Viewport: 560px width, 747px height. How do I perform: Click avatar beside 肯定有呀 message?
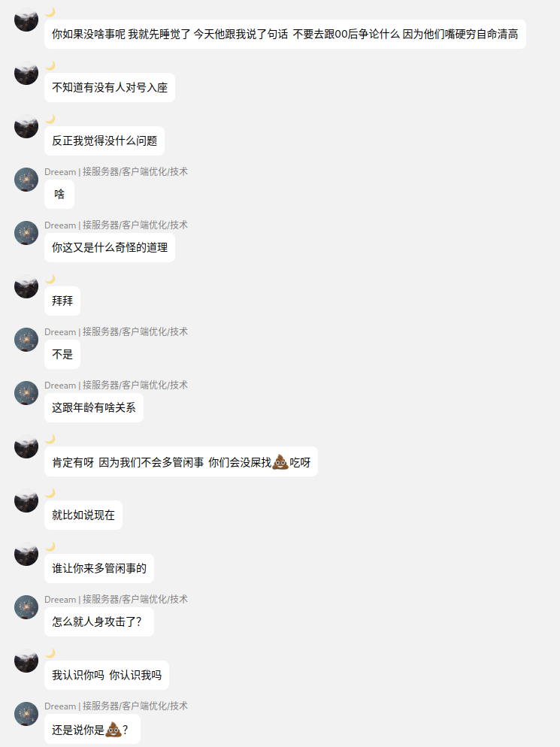point(26,446)
